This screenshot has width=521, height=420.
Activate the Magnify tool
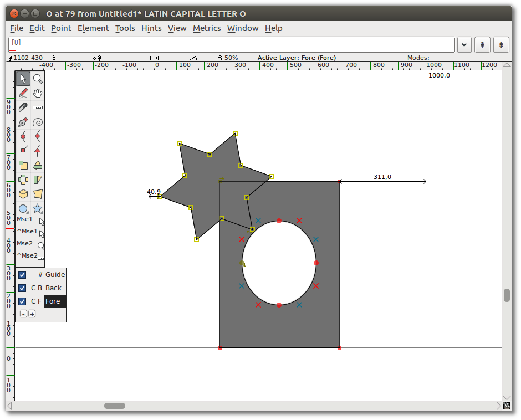pyautogui.click(x=38, y=79)
